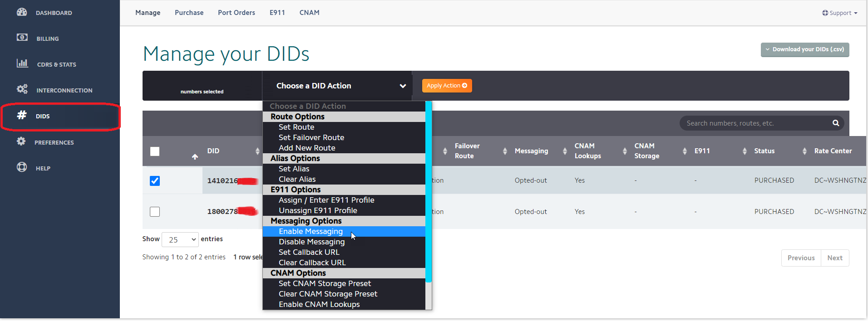
Task: Click the action list blue scrollbar
Action: click(x=429, y=190)
